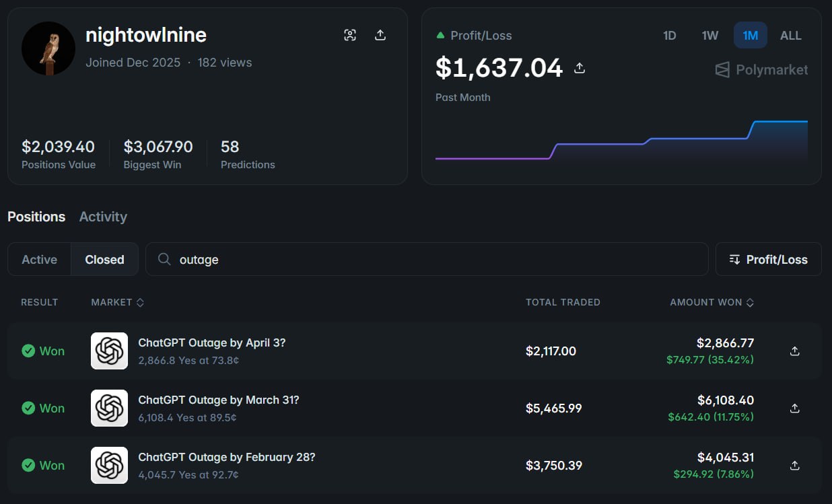Image resolution: width=832 pixels, height=504 pixels.
Task: Share the ChatGPT Outage by February 28 result
Action: click(x=794, y=466)
